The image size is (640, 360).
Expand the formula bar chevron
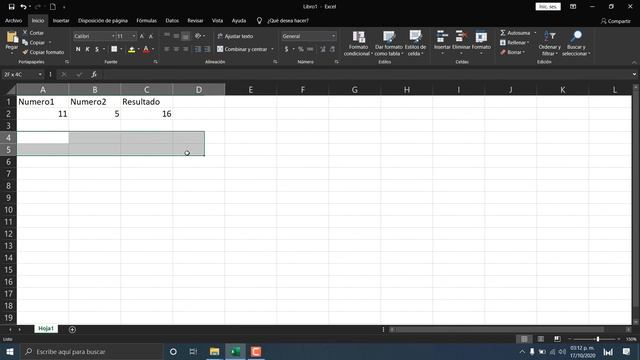point(634,74)
